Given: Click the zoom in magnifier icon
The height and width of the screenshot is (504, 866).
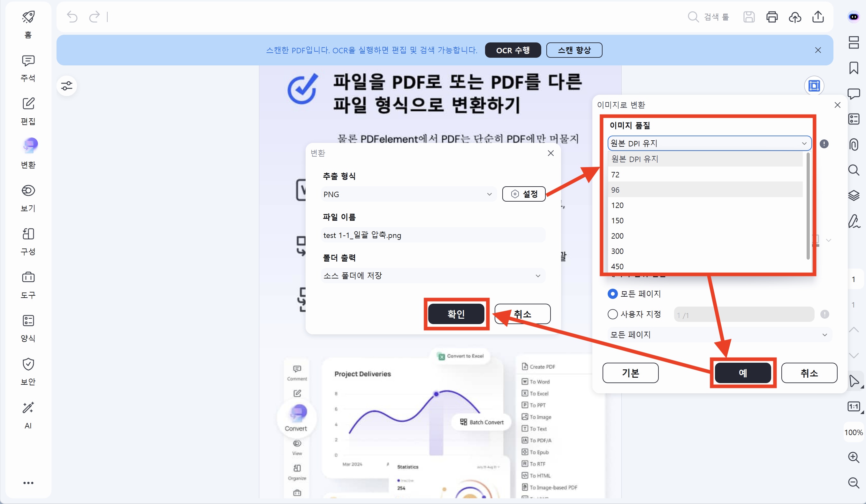Looking at the screenshot, I should [854, 457].
